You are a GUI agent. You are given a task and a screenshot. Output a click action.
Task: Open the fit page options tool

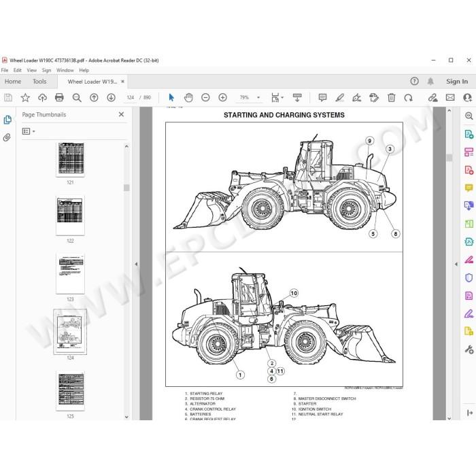coord(277,97)
